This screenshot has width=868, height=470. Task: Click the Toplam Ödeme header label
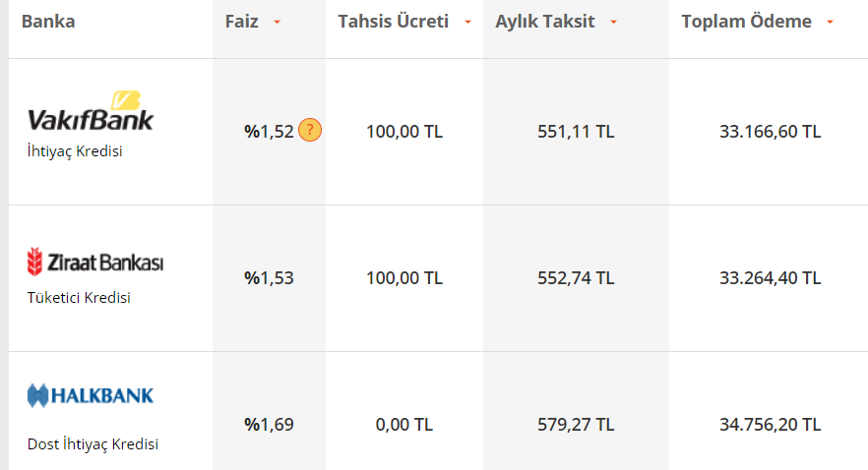pyautogui.click(x=746, y=21)
